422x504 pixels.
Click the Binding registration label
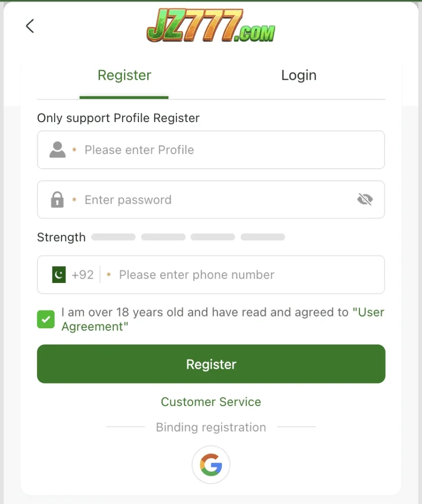coord(211,427)
